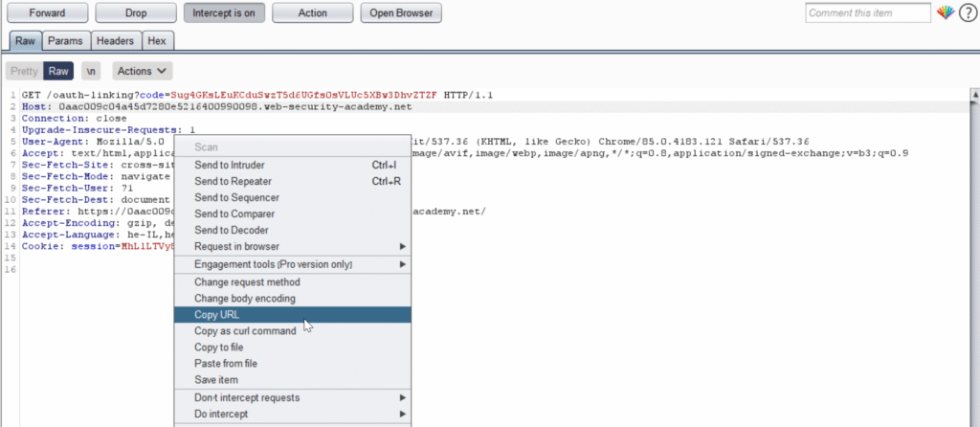Click the Open Browser button
Image resolution: width=980 pixels, height=427 pixels.
point(402,13)
